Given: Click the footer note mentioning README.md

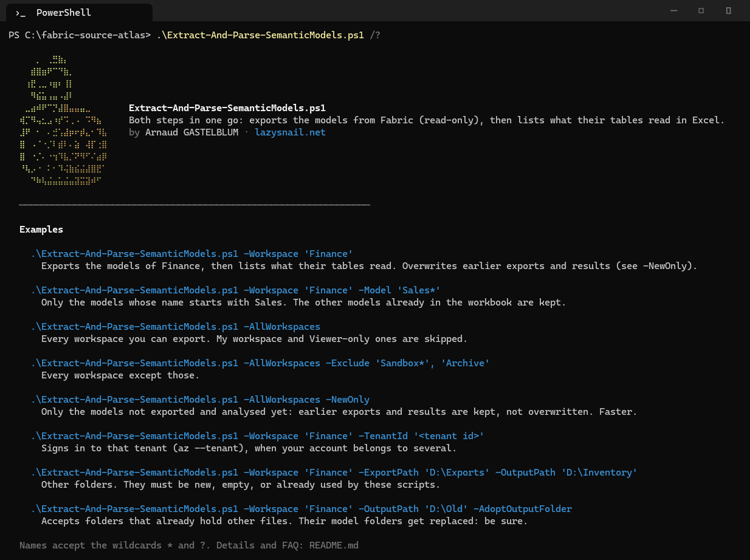Looking at the screenshot, I should (x=189, y=545).
